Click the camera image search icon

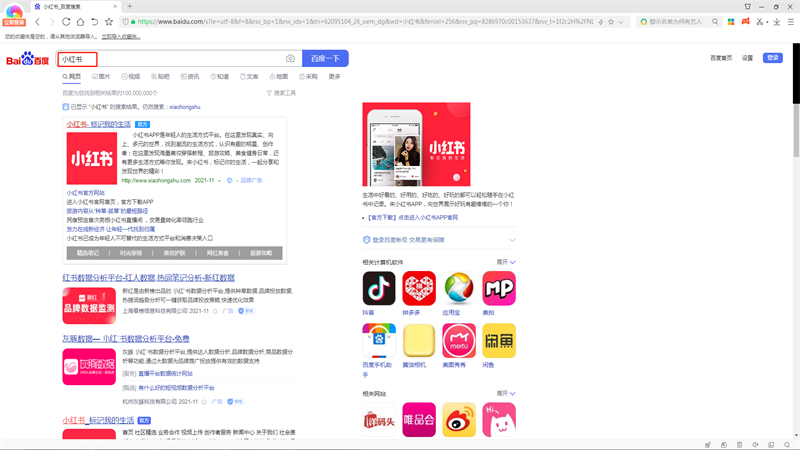pyautogui.click(x=290, y=59)
